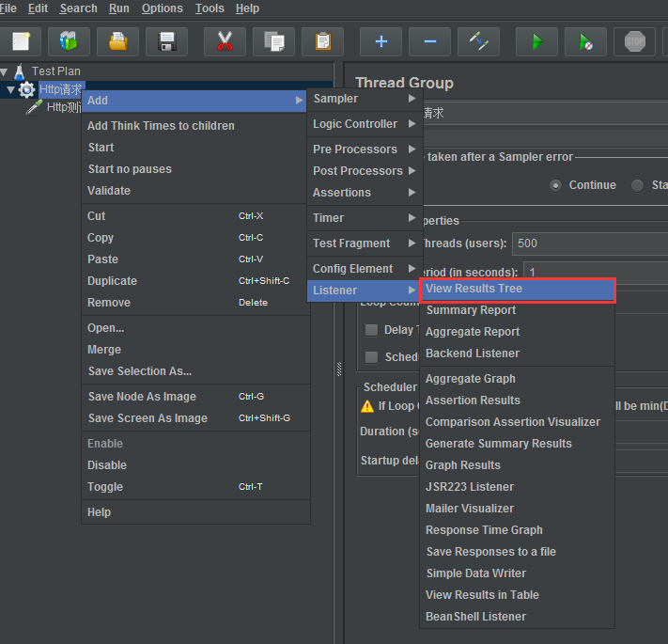Click the Start no pauses icon

[585, 41]
